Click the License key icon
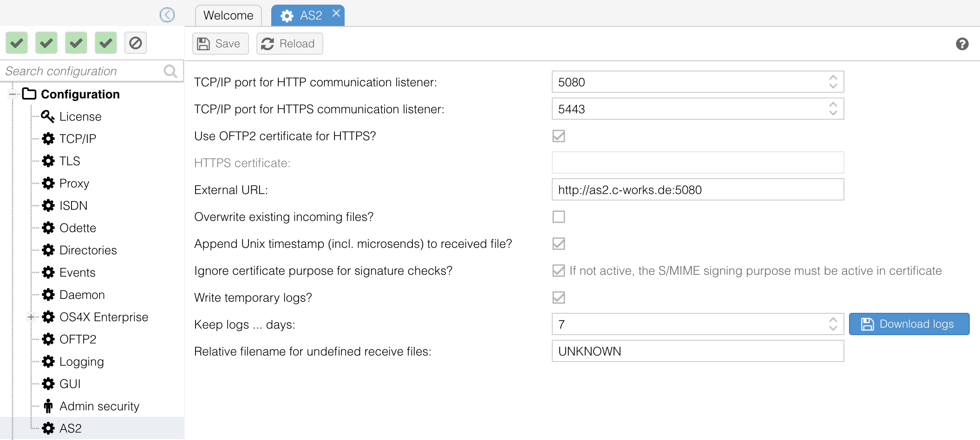 point(48,116)
